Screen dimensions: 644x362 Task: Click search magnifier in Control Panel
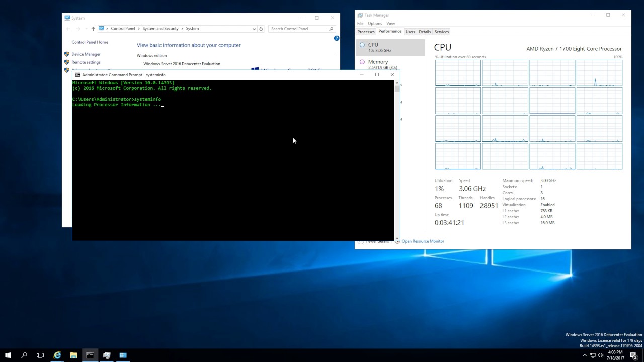331,29
